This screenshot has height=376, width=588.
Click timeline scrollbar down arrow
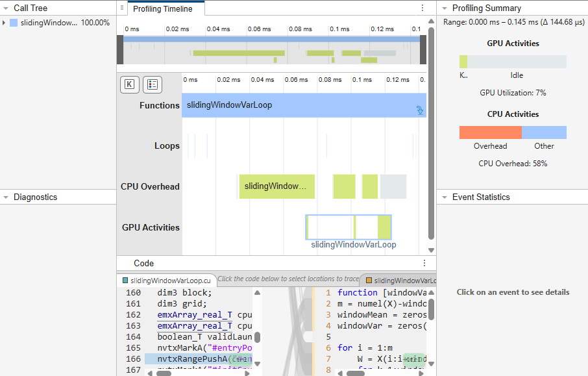tap(431, 250)
